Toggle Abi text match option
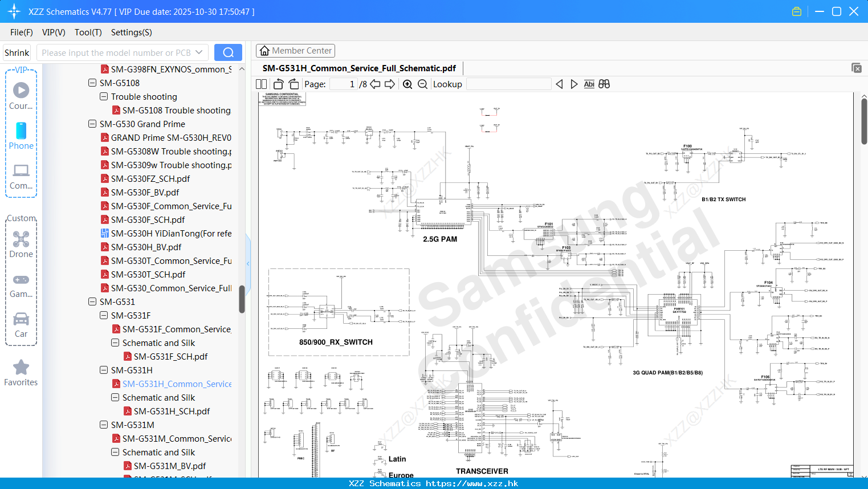This screenshot has width=868, height=489. point(589,84)
